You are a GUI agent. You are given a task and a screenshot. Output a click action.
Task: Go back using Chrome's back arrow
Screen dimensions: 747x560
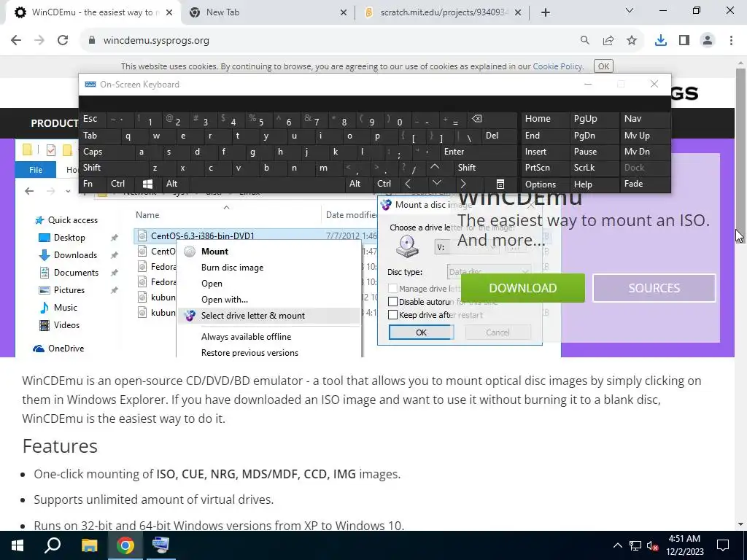click(16, 41)
